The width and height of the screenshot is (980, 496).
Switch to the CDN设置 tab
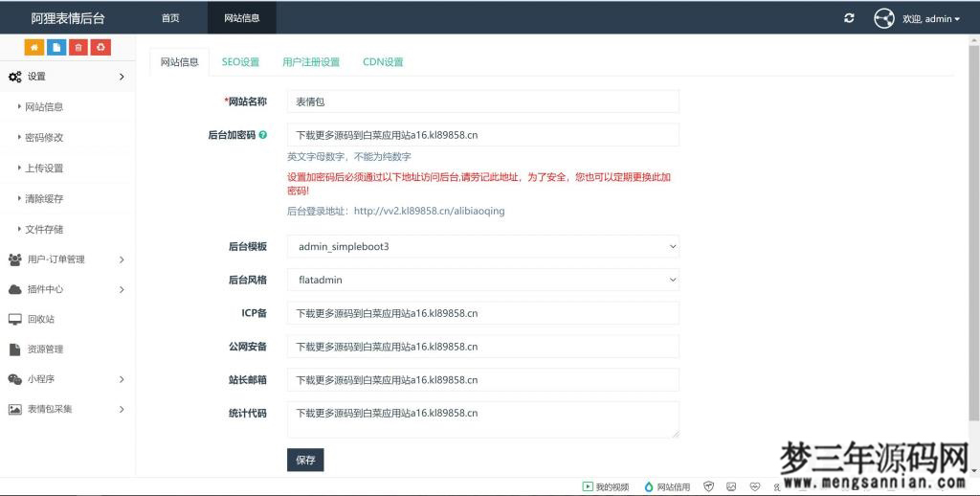click(383, 62)
